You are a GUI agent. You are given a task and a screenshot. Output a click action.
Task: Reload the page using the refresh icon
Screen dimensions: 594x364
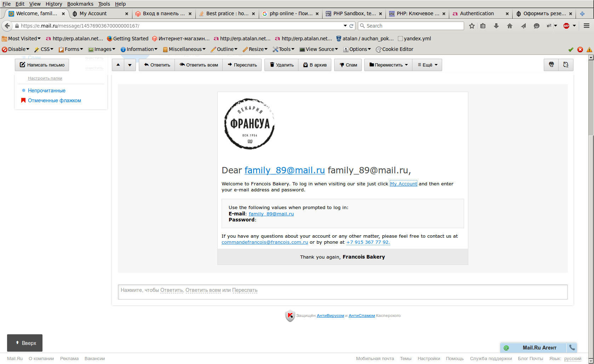[x=352, y=26]
